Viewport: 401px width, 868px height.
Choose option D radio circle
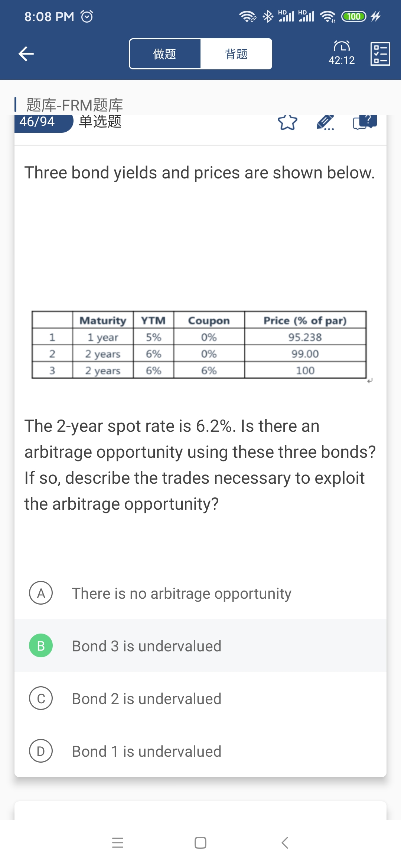click(x=41, y=751)
